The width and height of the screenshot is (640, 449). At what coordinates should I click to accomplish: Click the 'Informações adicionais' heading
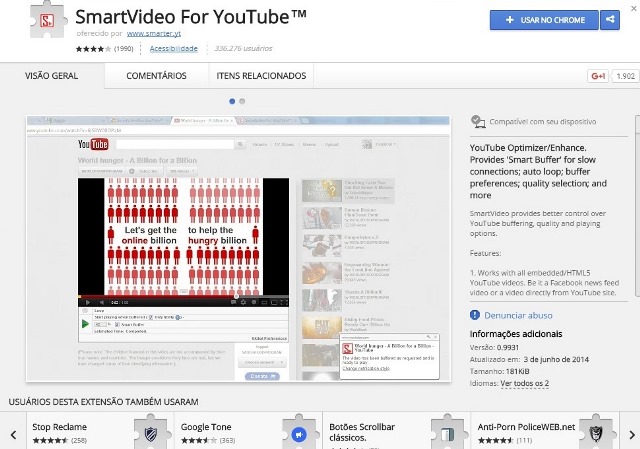point(516,334)
